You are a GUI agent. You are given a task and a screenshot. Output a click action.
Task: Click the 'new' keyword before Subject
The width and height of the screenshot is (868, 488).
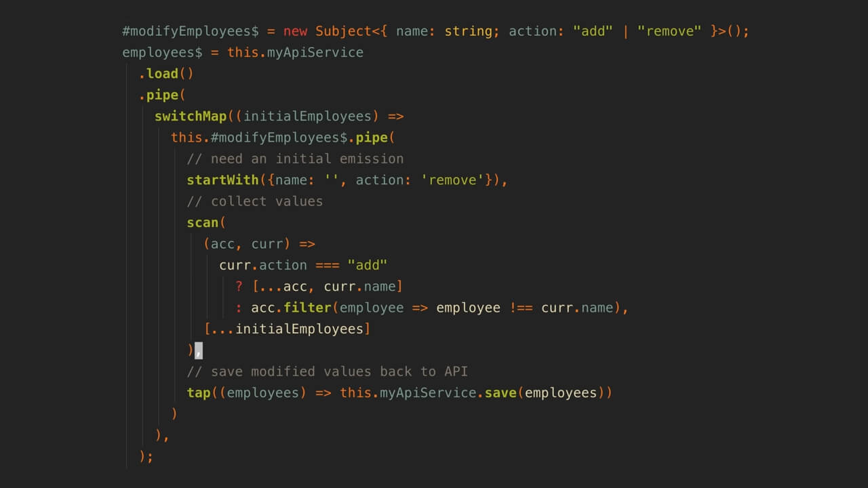pos(295,31)
